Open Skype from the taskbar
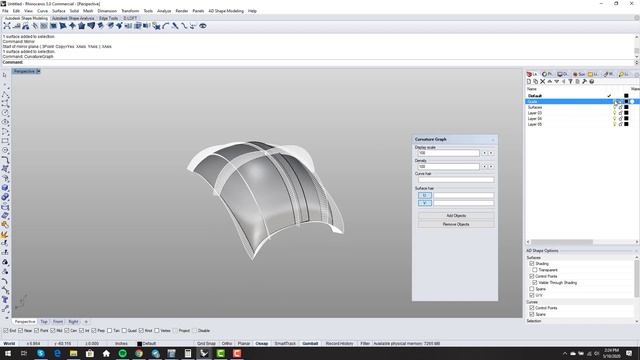The width and height of the screenshot is (640, 360). point(41,353)
